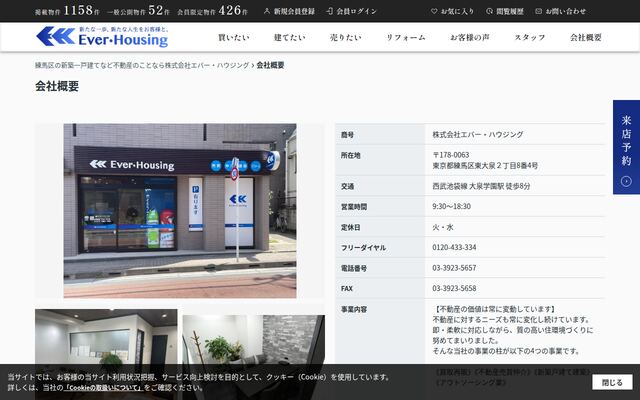The width and height of the screenshot is (640, 400).
Task: Click the person icon beside 新規会員登録
Action: (267, 11)
